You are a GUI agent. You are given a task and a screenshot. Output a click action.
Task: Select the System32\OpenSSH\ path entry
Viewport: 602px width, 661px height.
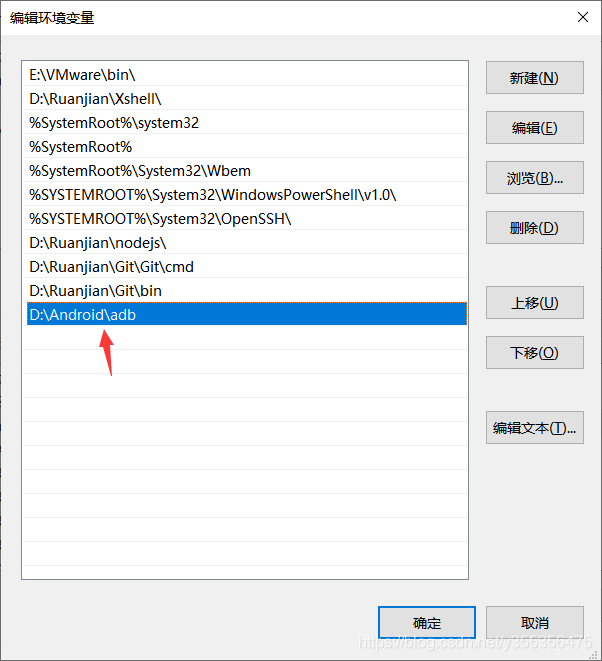(246, 219)
